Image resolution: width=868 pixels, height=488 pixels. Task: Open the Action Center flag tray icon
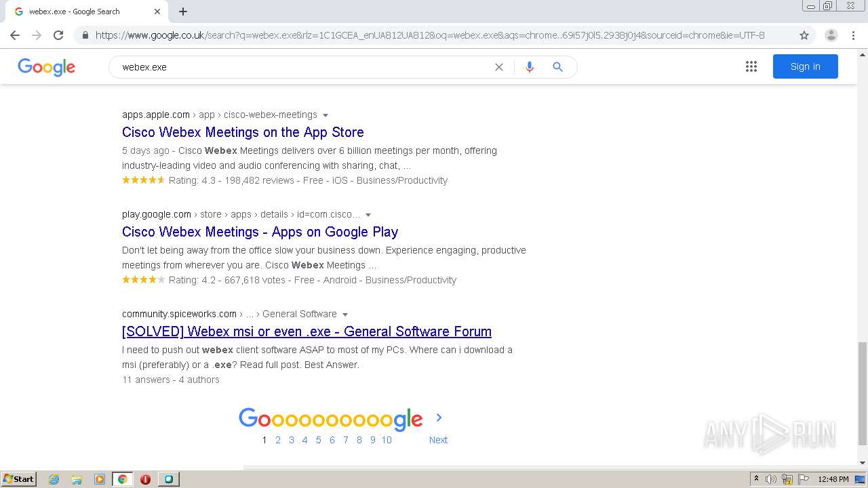[x=804, y=479]
